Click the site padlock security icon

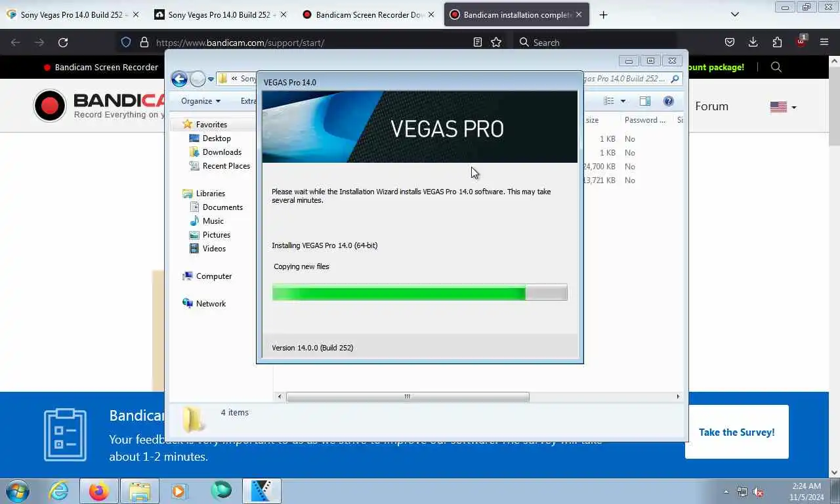click(144, 42)
